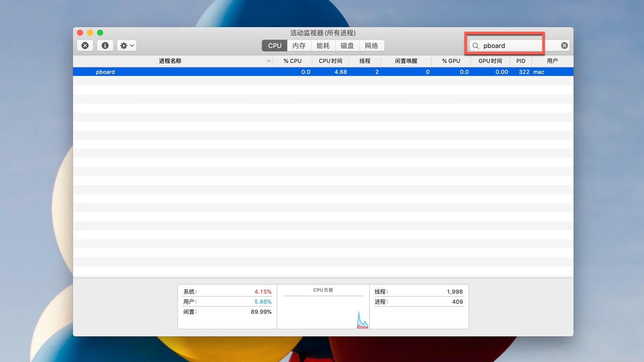
Task: Sort processes by % CPU column
Action: (292, 61)
